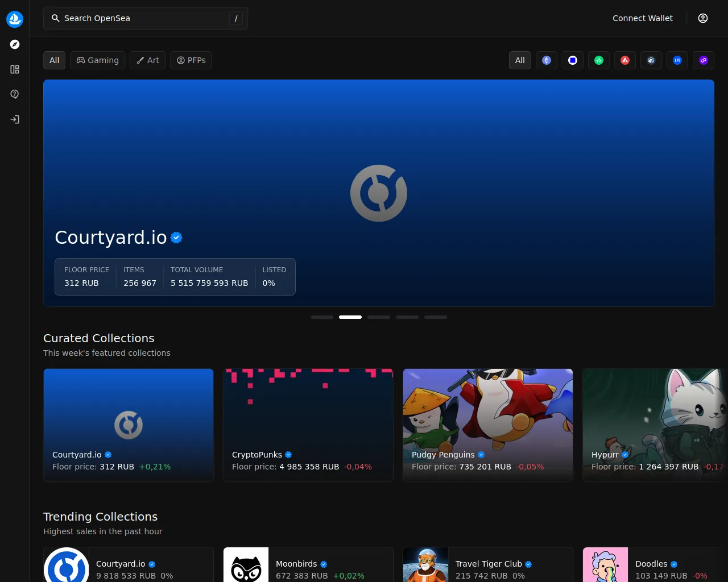The height and width of the screenshot is (582, 728).
Task: Open the Courtyard.io curated collection card image
Action: pyautogui.click(x=129, y=425)
